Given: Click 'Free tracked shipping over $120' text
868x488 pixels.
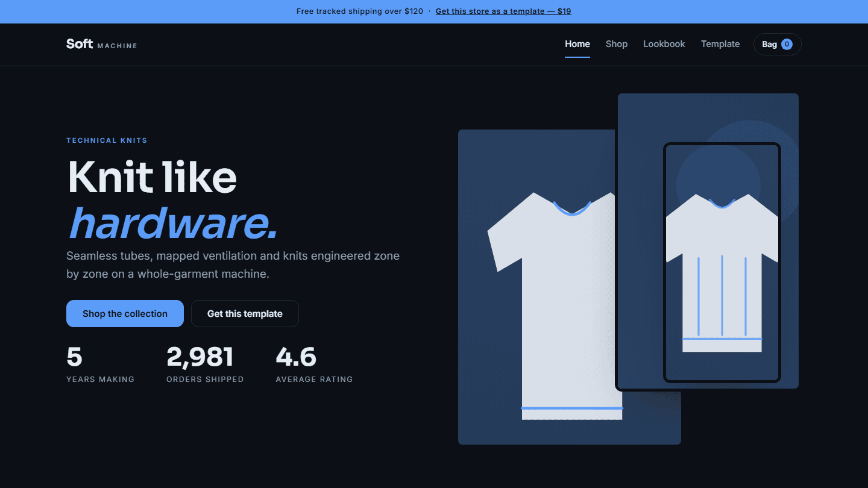Looking at the screenshot, I should [x=360, y=11].
